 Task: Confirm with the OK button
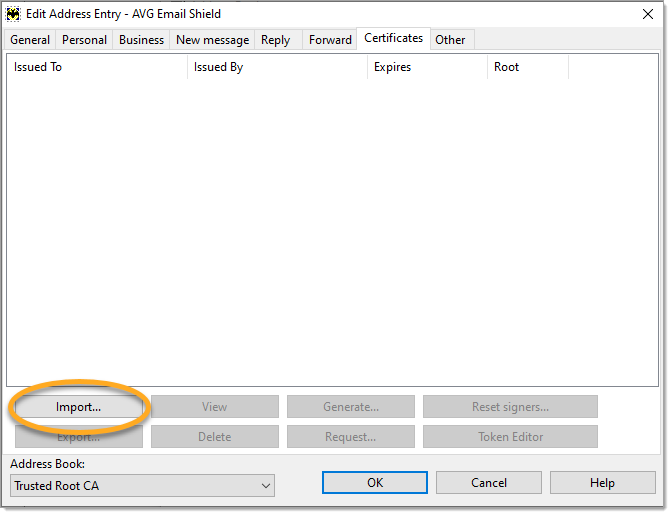click(x=375, y=483)
